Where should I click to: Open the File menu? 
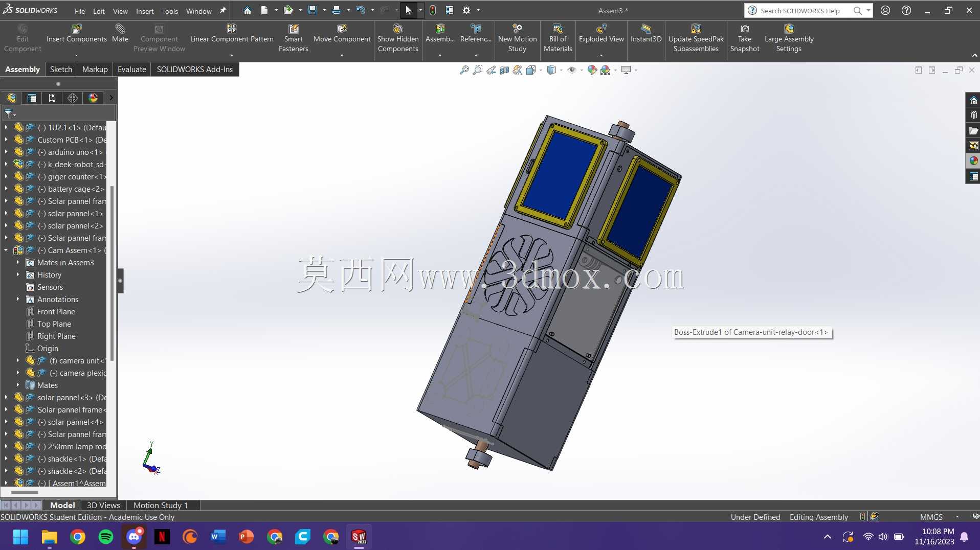pyautogui.click(x=80, y=11)
